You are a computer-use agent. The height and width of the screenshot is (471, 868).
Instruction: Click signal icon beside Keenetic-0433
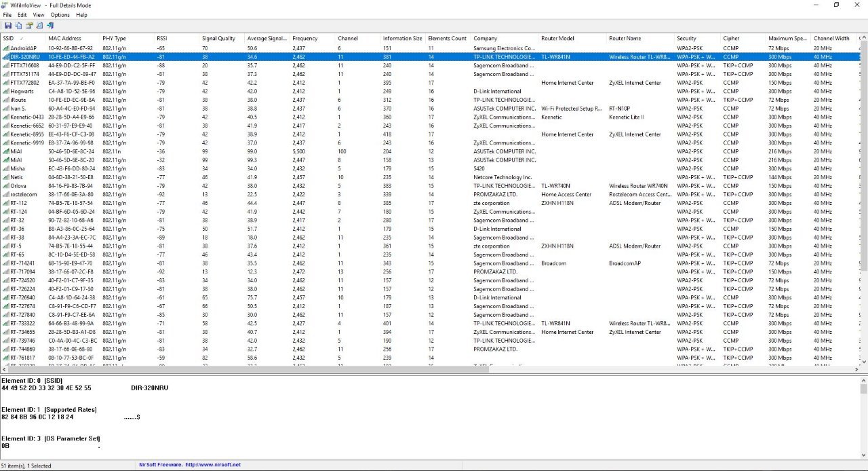click(5, 117)
